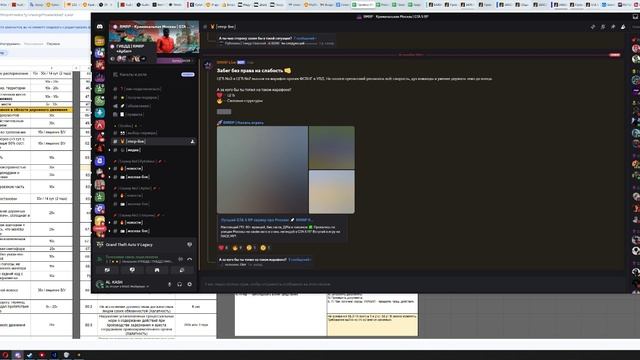The width and height of the screenshot is (640, 360).
Task: Click server boost progress bar
Action: point(176,60)
